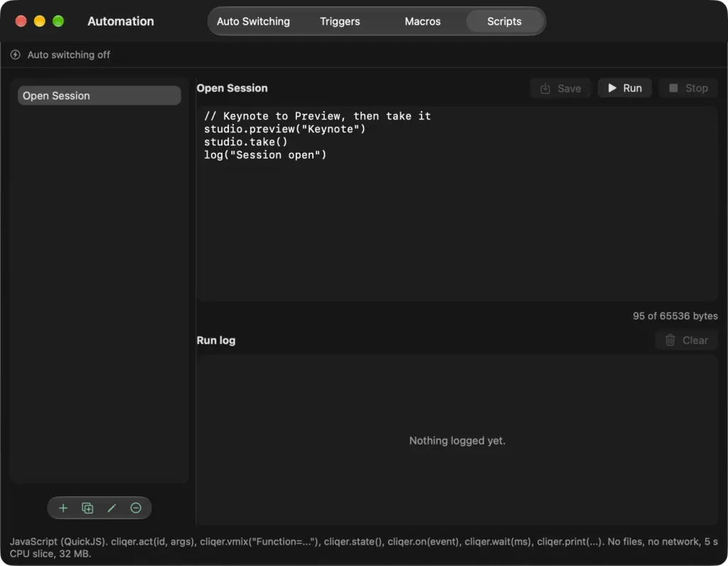Click the JavaScript (QuickJS) help text
Image resolution: width=728 pixels, height=566 pixels.
point(363,548)
